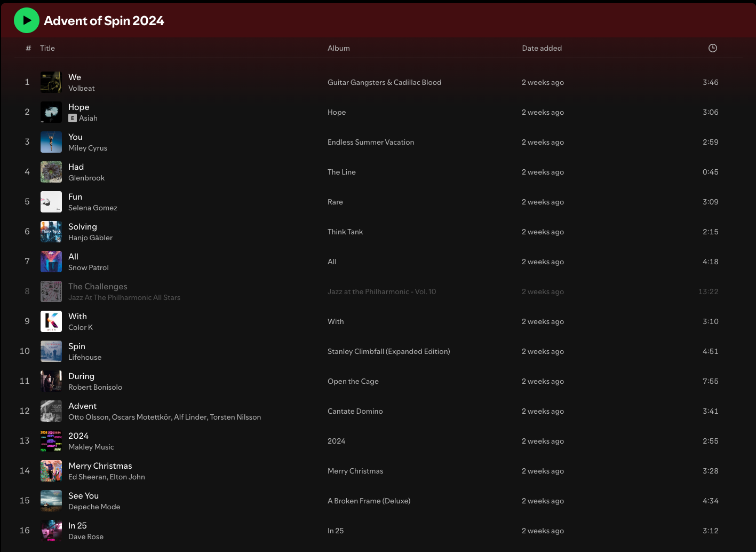Image resolution: width=756 pixels, height=552 pixels.
Task: Open album Jazz at the Philharmonic Vol. 10
Action: (382, 291)
